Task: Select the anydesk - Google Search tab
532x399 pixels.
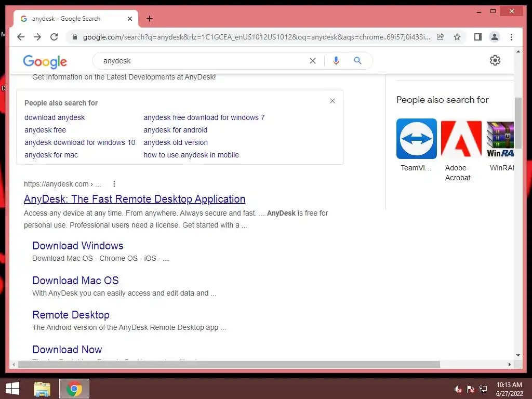Action: [x=75, y=19]
